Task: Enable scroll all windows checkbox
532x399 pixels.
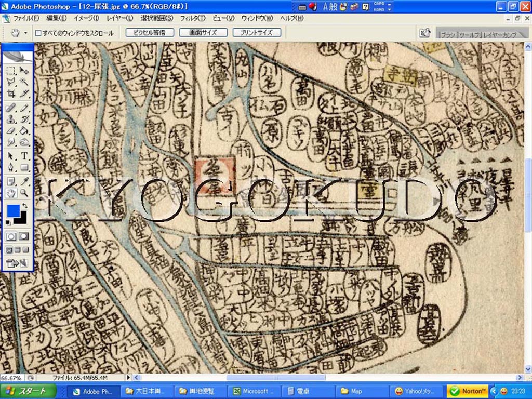Action: [38, 33]
